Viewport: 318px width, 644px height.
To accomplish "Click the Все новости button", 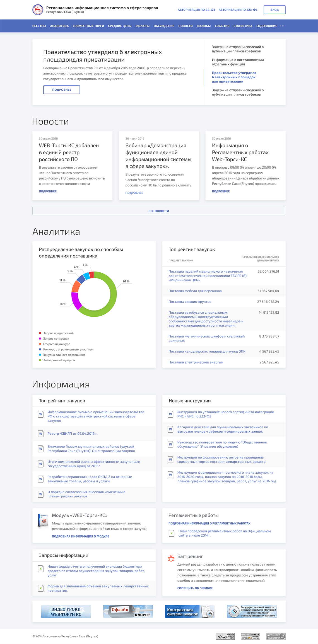I will 159,211.
